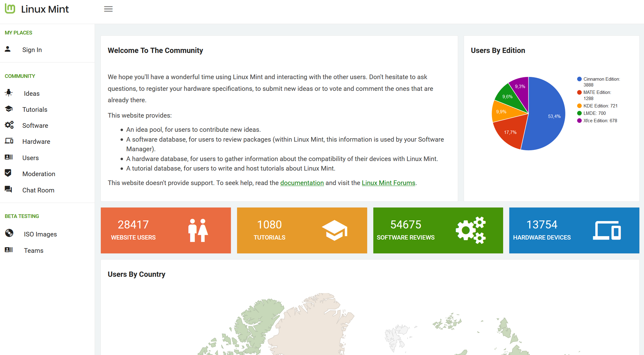Click the green Software Reviews tile
644x355 pixels.
[x=438, y=230]
